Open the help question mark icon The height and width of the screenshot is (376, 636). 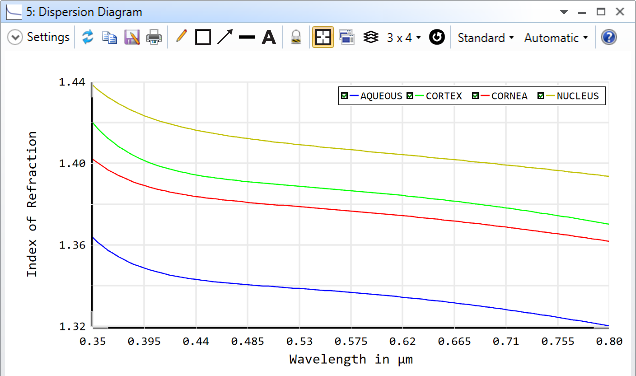609,37
